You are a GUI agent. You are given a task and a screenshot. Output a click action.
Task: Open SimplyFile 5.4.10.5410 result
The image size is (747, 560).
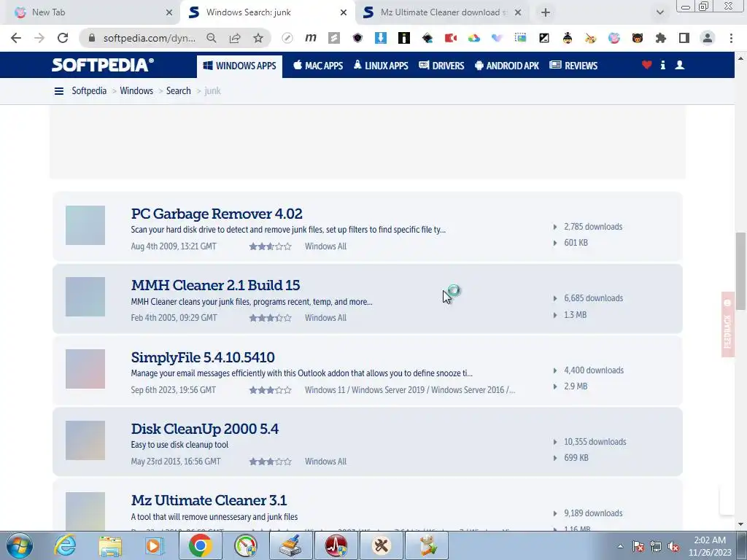(203, 357)
